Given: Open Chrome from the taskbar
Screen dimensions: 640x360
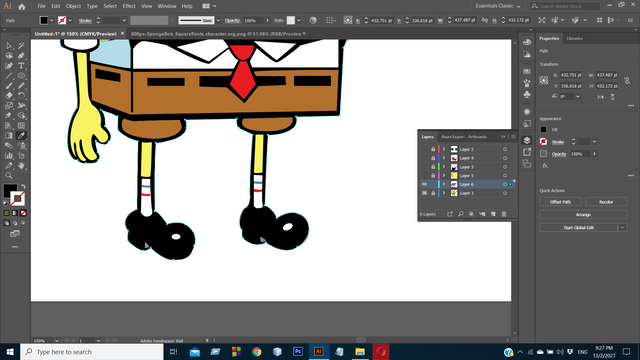Looking at the screenshot, I should click(x=257, y=351).
